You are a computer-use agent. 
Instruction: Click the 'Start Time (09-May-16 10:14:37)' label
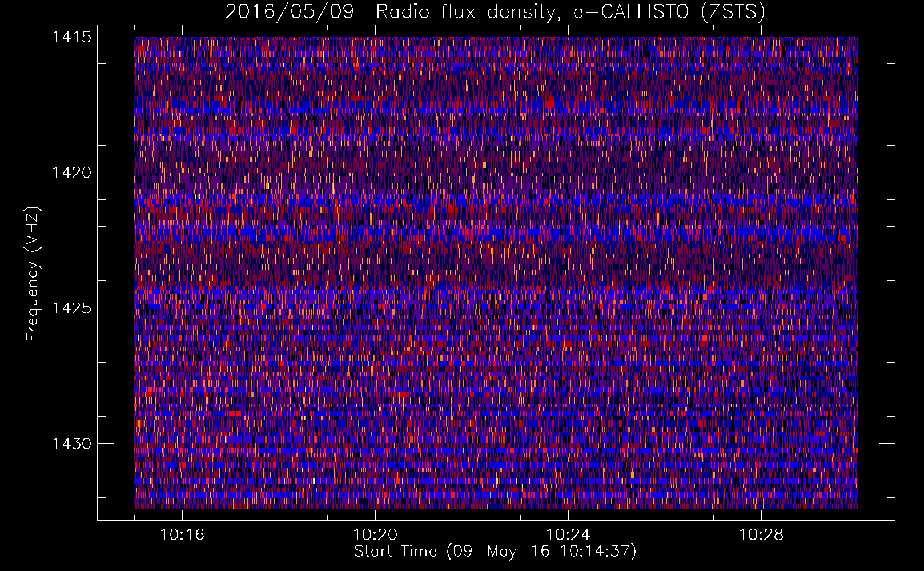pos(495,552)
